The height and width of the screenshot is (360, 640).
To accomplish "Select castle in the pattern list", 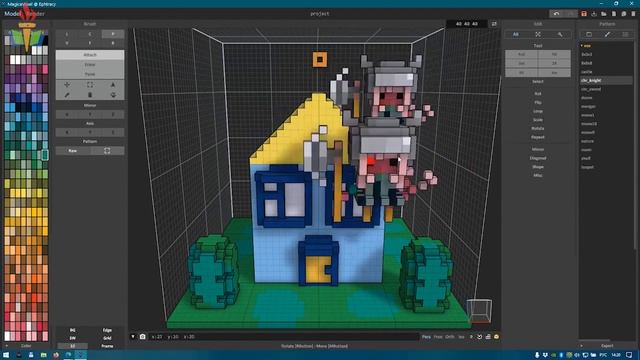I will [587, 72].
